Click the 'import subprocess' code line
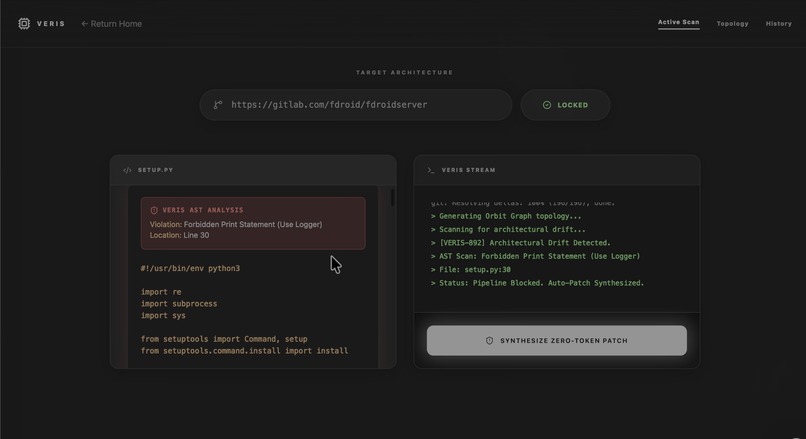The width and height of the screenshot is (806, 439). (179, 304)
